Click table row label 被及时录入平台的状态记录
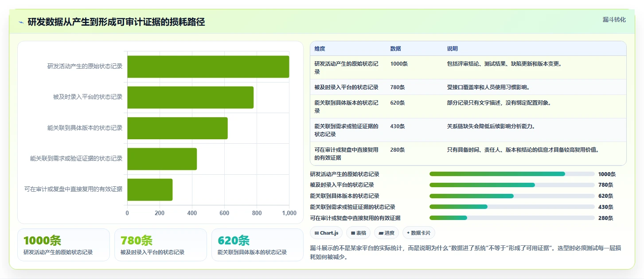The image size is (644, 279). 346,87
